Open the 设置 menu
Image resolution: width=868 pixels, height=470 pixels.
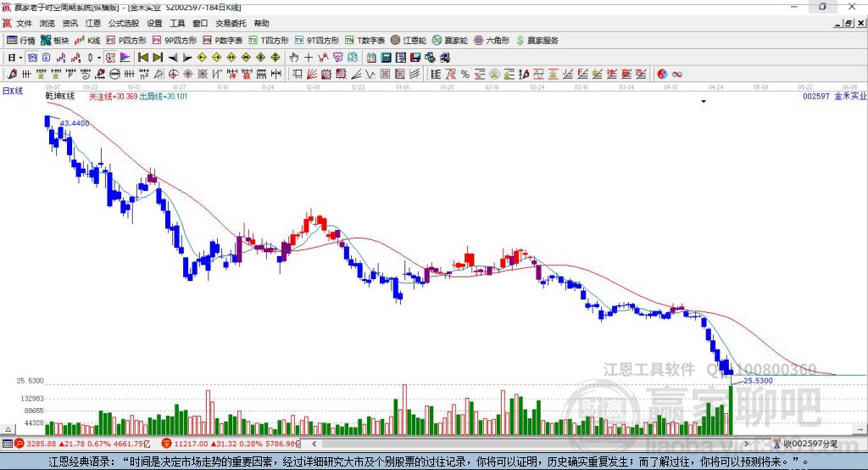tap(154, 23)
